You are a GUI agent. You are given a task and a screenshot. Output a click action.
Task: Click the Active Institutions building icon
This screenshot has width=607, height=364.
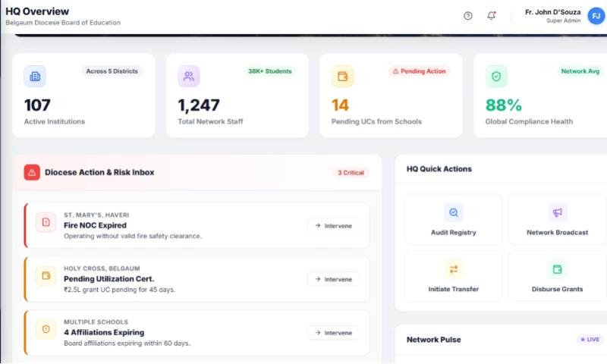35,76
